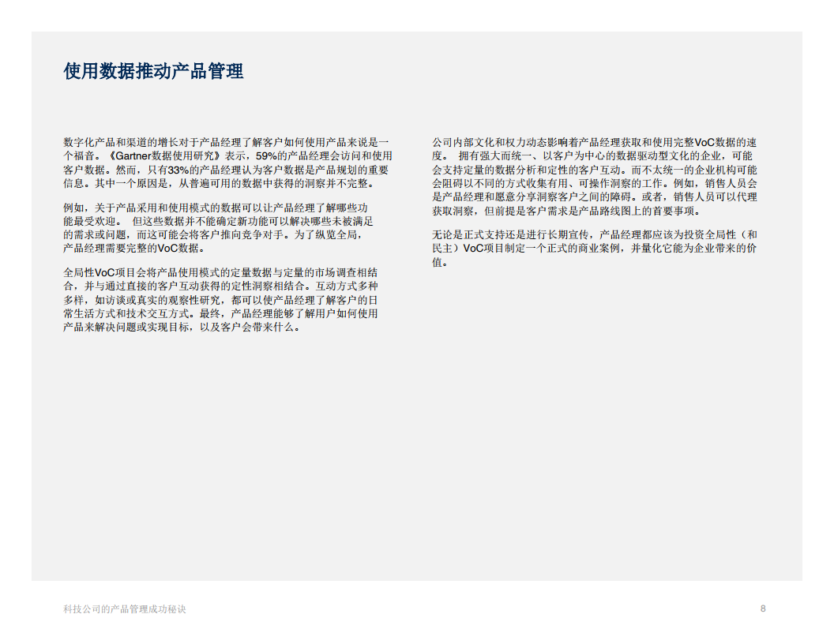834x644 pixels.
Task: Click the heading 使用数据推动产品管理
Action: tap(153, 71)
